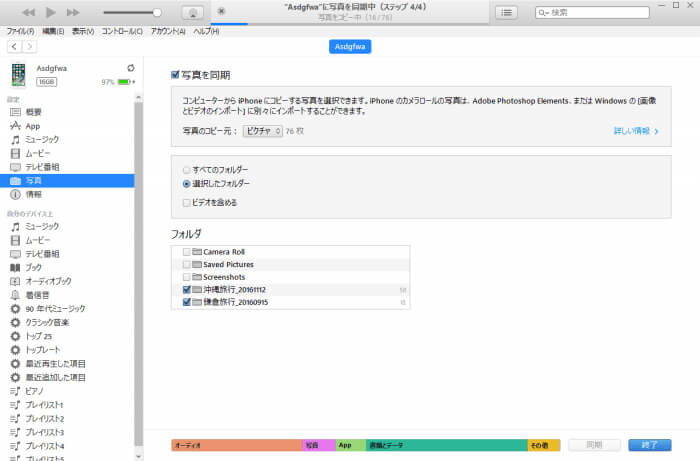Open ムービー under device section

67,240
